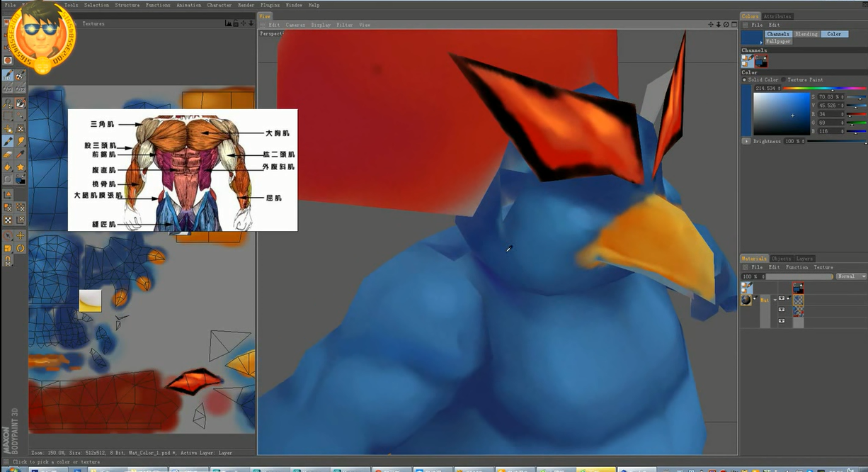Screen dimensions: 868x472
Task: Select the Eraser tool in the left toolbar
Action: (8, 154)
